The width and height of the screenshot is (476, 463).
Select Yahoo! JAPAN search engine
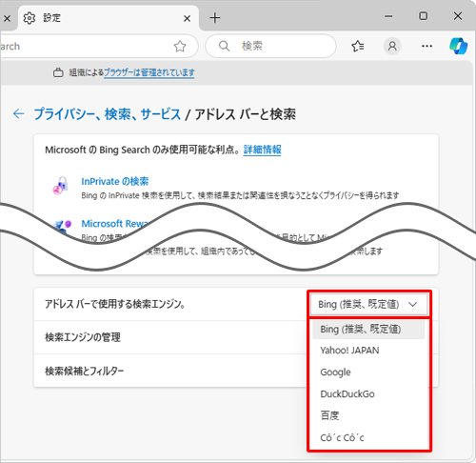(x=368, y=351)
